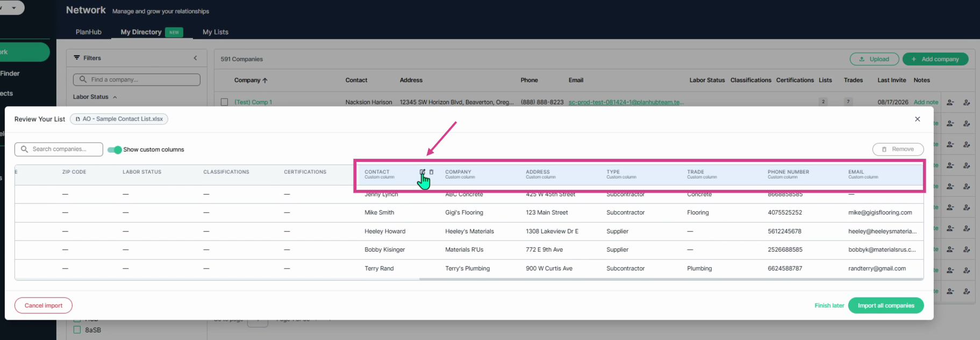Click the Lists count badge showing 2

[823, 102]
